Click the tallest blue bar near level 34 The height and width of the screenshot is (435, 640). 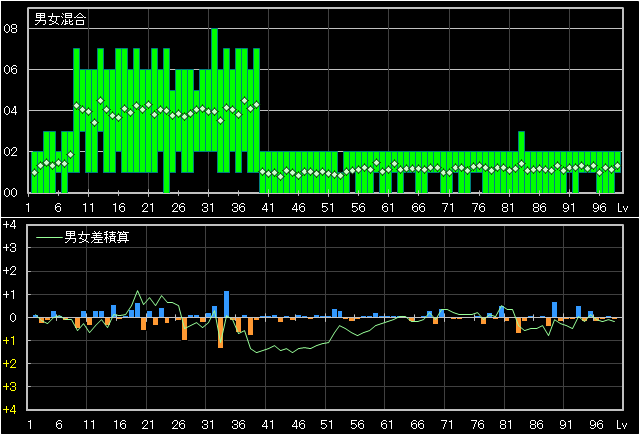click(227, 304)
